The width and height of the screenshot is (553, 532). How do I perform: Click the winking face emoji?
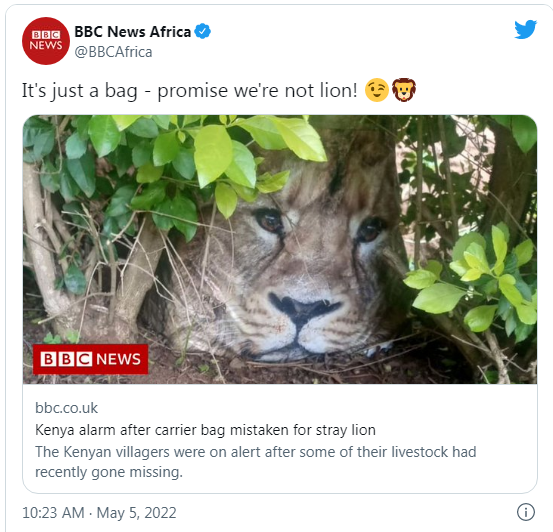point(376,90)
